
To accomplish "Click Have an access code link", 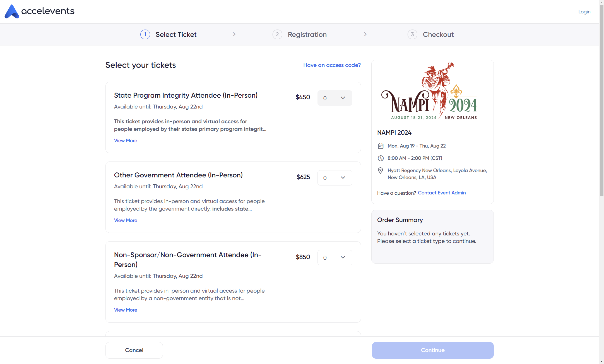I will point(332,65).
